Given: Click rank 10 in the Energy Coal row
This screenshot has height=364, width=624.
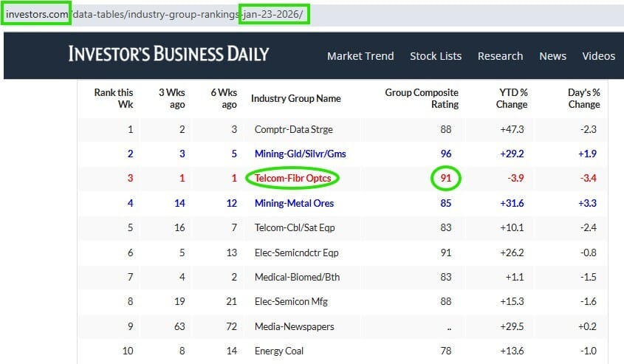Looking at the screenshot, I should [x=128, y=351].
